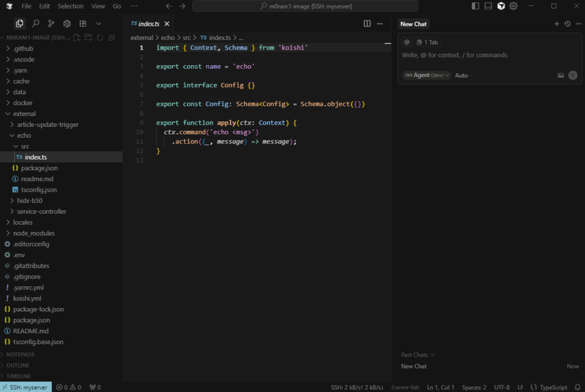Open the Auto model selector dropdown
Screen dimensions: 585x392
coord(464,75)
